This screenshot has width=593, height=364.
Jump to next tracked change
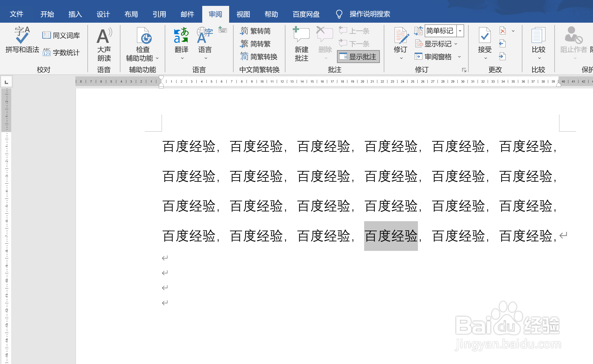click(x=503, y=57)
